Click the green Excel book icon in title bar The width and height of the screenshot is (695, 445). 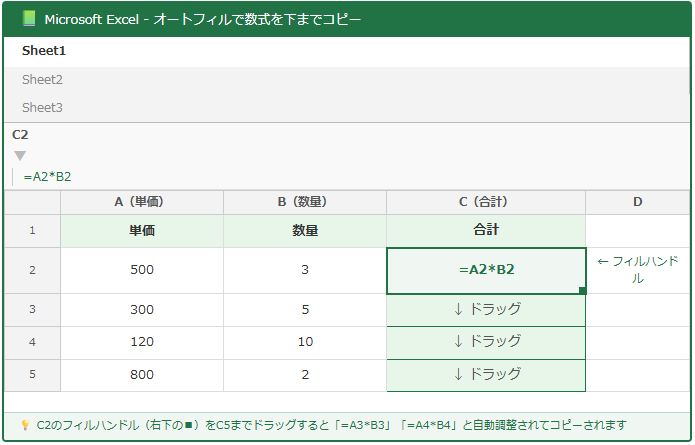[28, 19]
